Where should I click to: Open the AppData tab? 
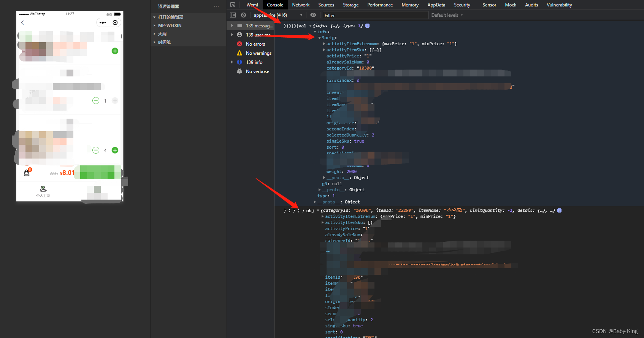(x=436, y=5)
